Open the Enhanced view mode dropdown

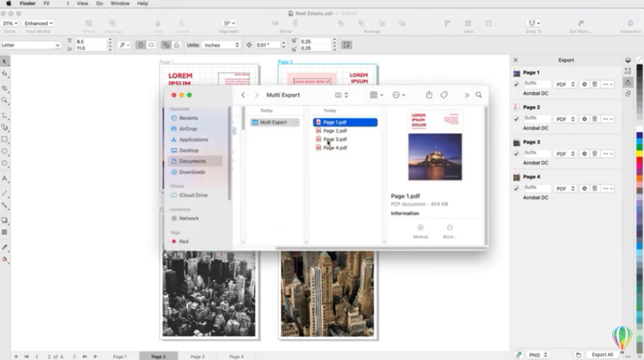pyautogui.click(x=38, y=24)
